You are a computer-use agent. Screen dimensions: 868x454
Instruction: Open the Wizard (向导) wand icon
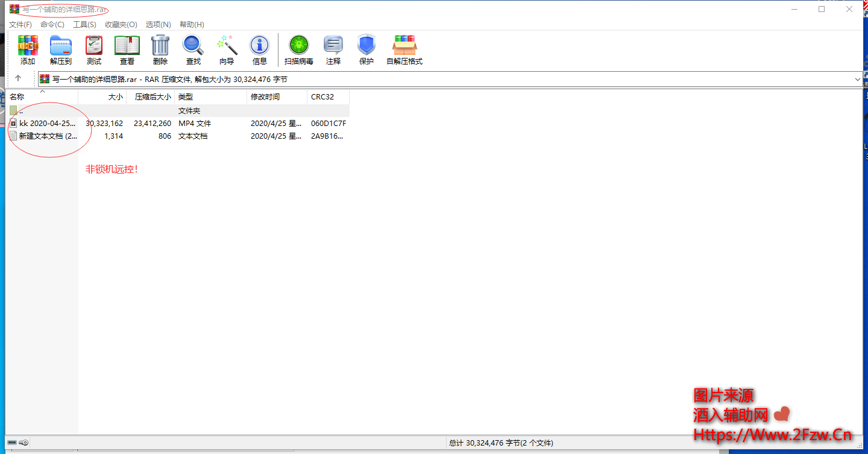pyautogui.click(x=227, y=46)
